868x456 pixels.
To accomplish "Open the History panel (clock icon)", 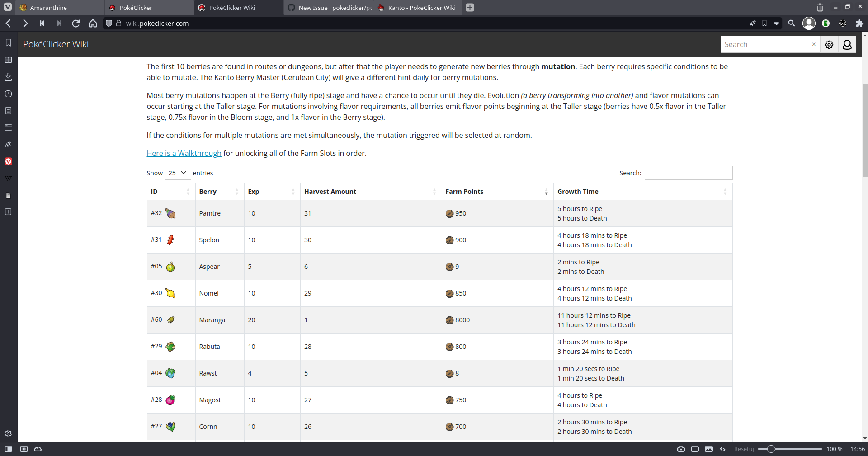I will [x=8, y=94].
